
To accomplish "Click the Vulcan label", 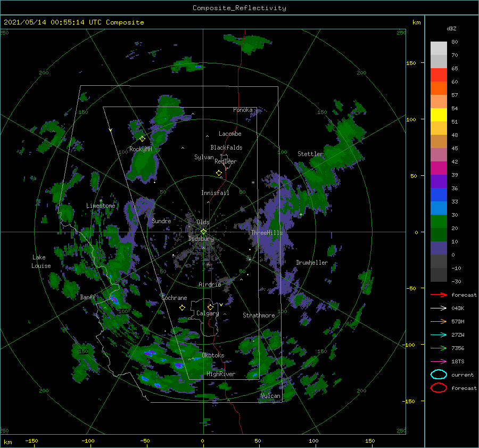I will (271, 396).
